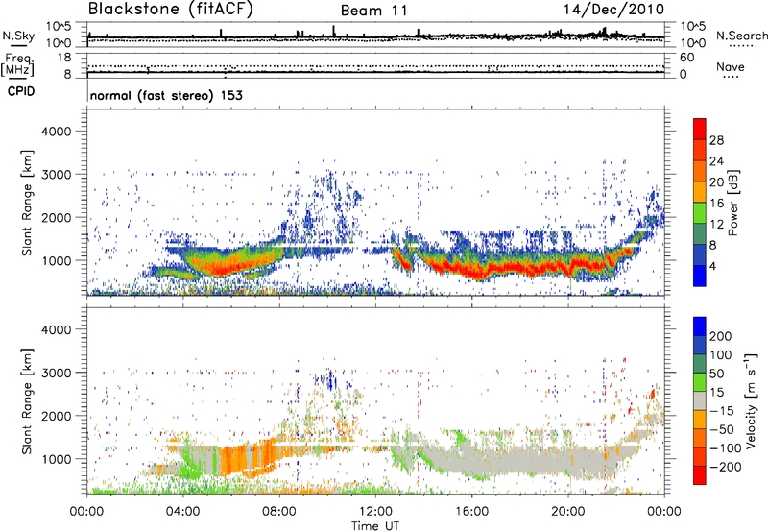
Task: Click the 'N.Search' legend label
Action: point(741,36)
